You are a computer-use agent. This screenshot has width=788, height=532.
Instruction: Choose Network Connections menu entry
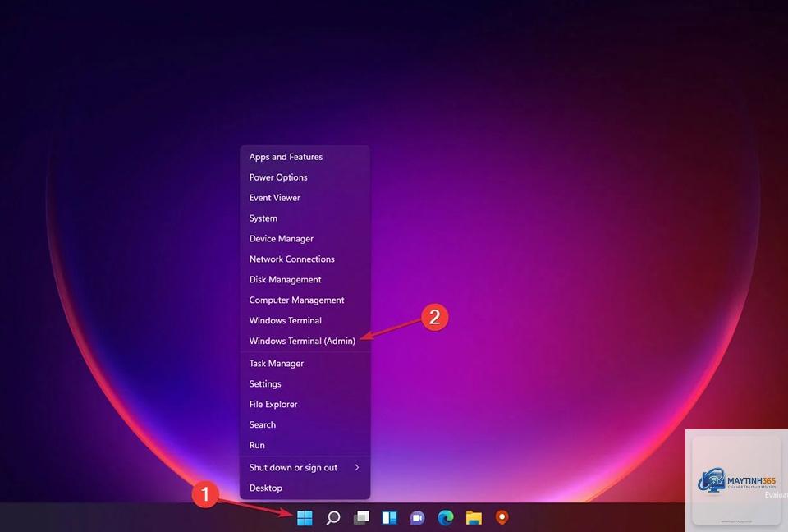tap(305, 259)
